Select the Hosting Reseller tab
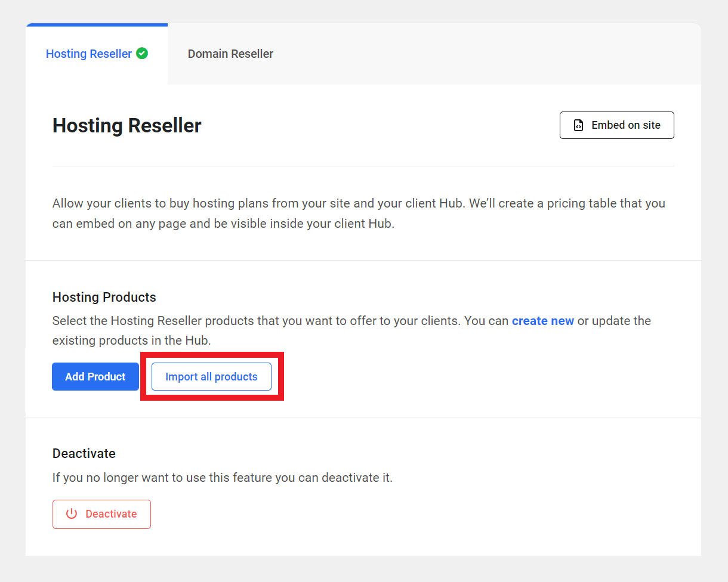 click(97, 54)
